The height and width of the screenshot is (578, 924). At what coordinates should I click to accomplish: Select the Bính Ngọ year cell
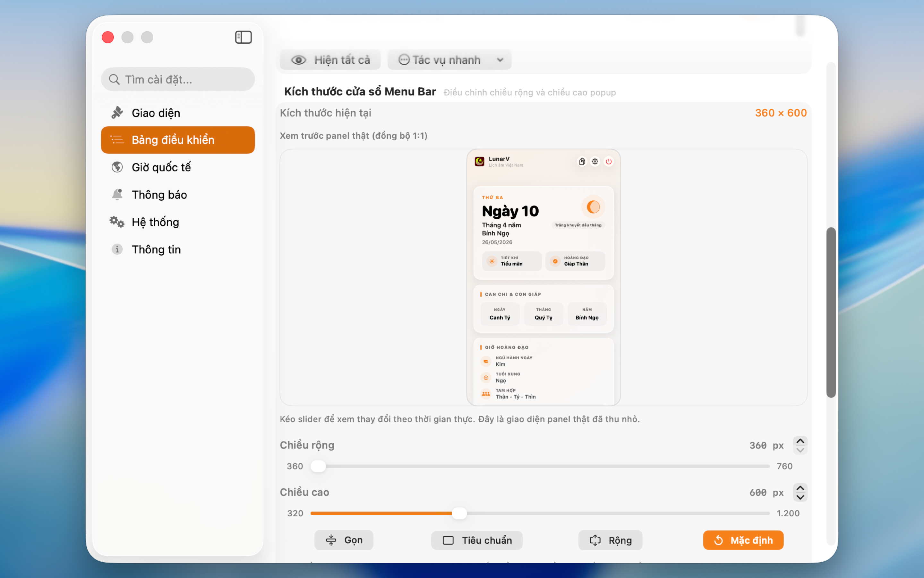[x=587, y=314]
